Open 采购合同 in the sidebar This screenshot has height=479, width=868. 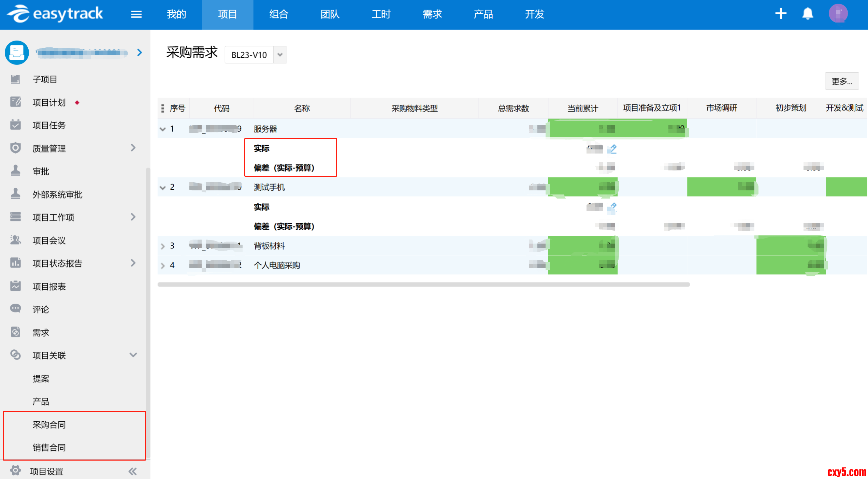pos(49,424)
